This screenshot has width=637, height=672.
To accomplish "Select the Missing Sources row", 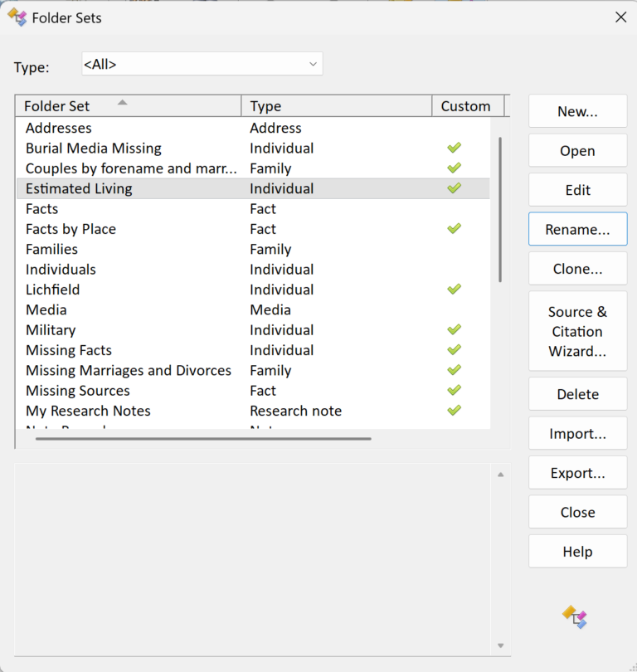I will pos(253,391).
